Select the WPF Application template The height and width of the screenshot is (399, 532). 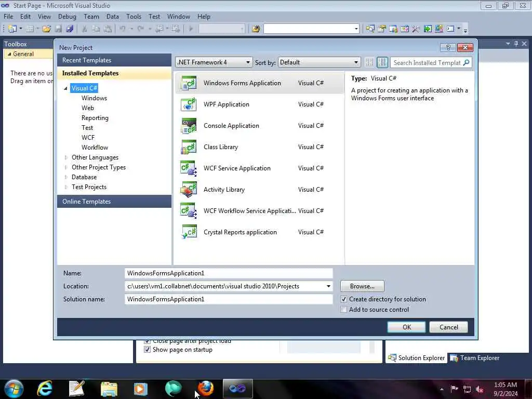point(260,104)
